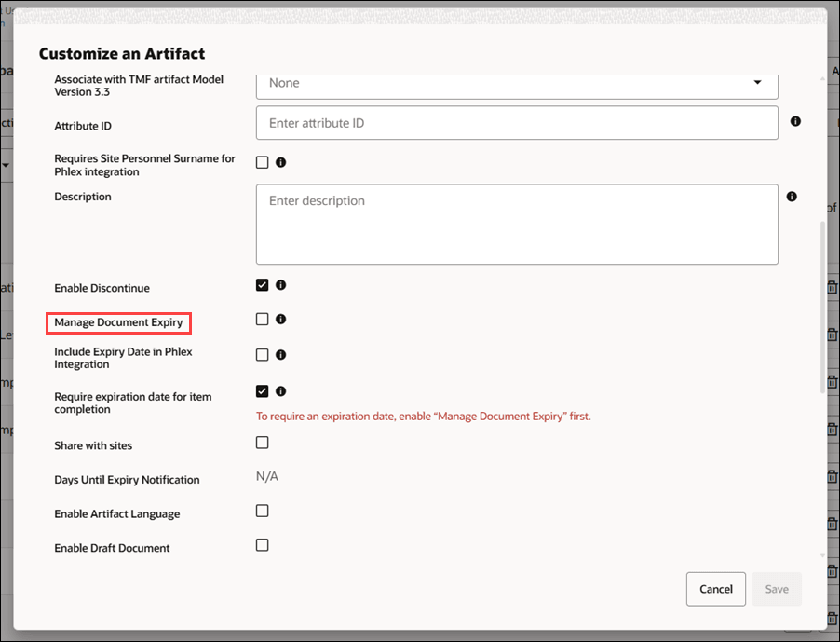Open the Include Expiry Date in Phlex info icon

(280, 354)
